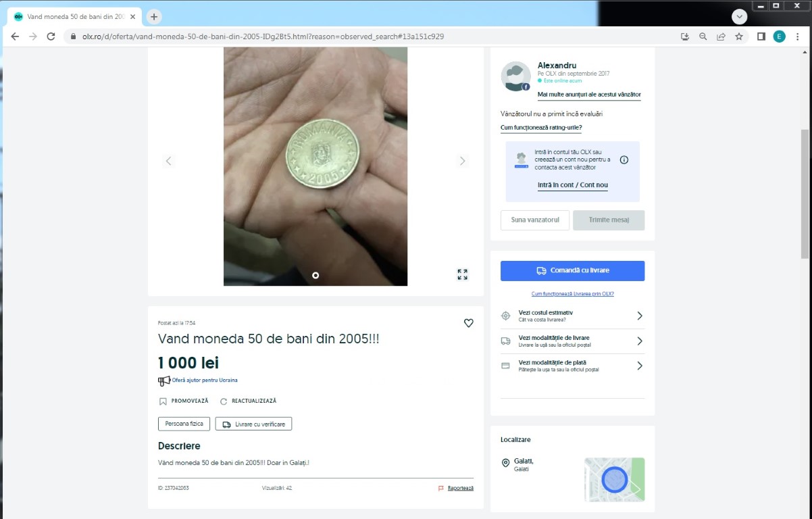Toggle the browser side panel
Screen dimensions: 812x519
[x=761, y=36]
